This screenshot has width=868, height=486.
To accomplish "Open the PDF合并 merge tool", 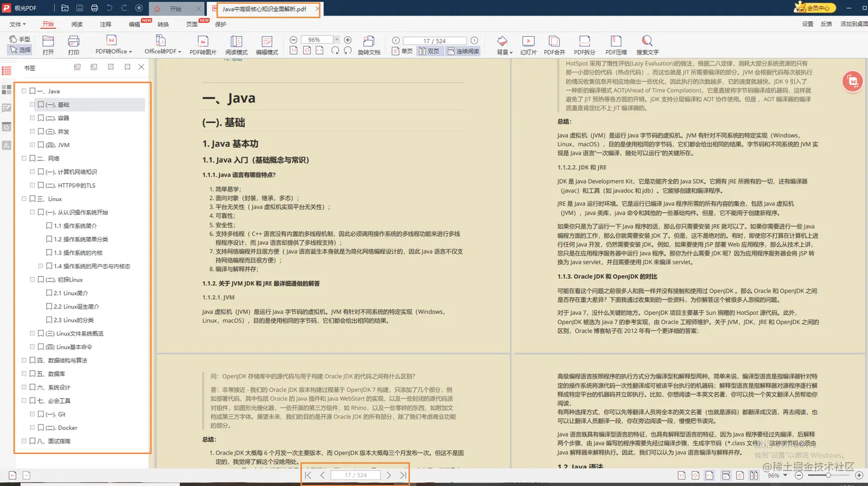I will pyautogui.click(x=554, y=45).
